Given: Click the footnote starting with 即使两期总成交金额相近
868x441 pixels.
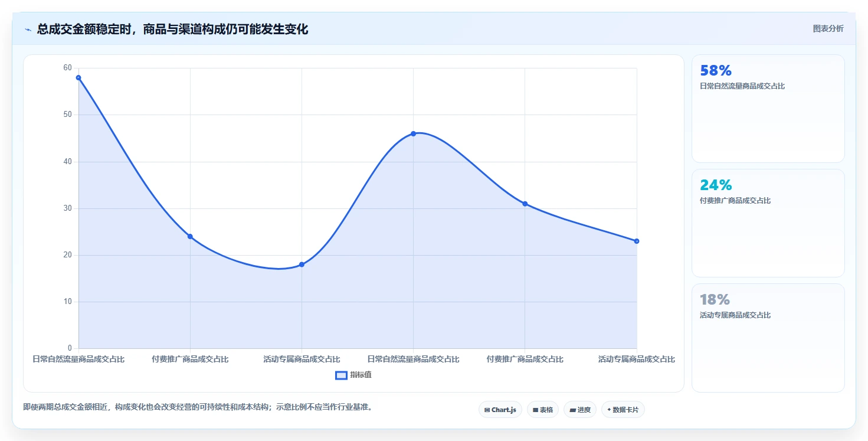Looking at the screenshot, I should pos(198,407).
